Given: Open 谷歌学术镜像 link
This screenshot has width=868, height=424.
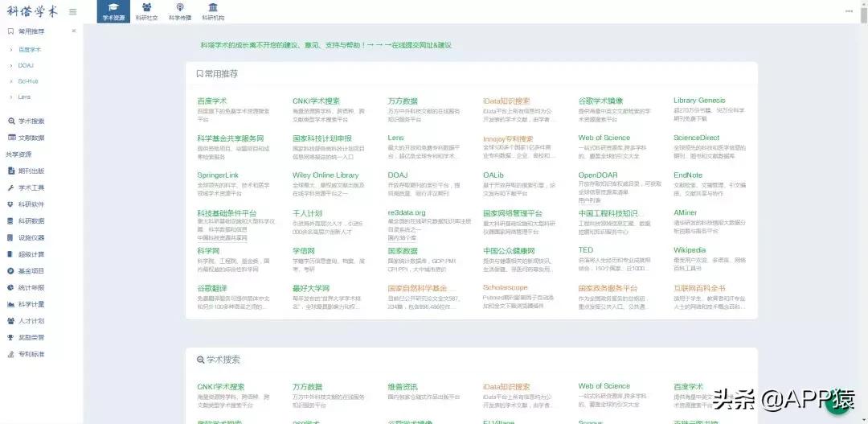Looking at the screenshot, I should (600, 101).
